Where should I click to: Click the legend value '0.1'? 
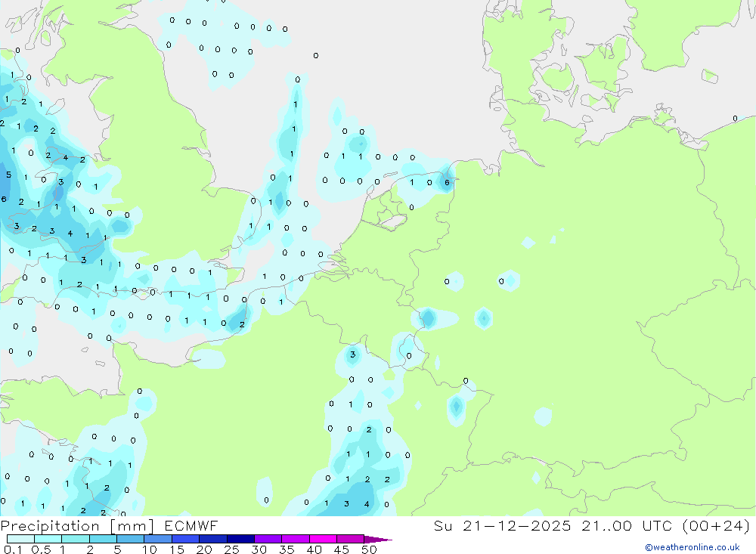tap(13, 549)
